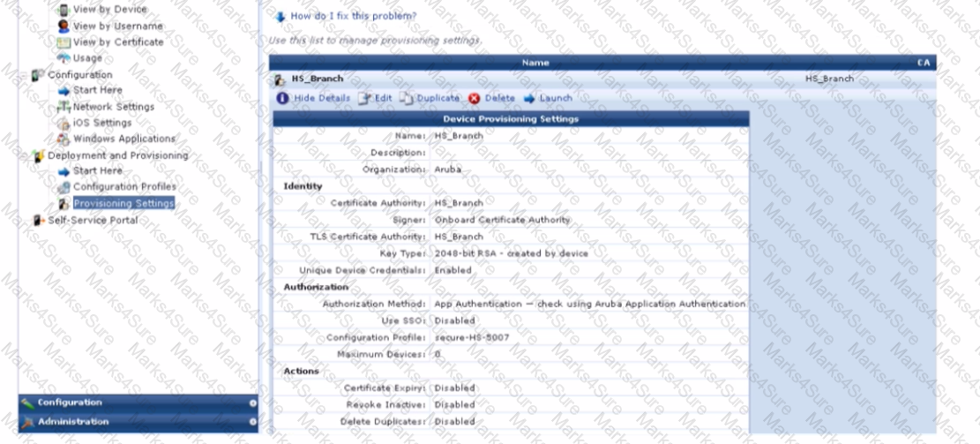Open the Administration section at bottom
Viewport: 980px width, 444px height.
point(138,422)
